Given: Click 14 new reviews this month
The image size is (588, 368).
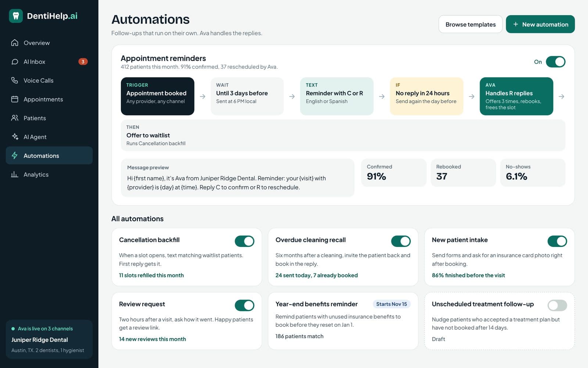Looking at the screenshot, I should pyautogui.click(x=153, y=339).
